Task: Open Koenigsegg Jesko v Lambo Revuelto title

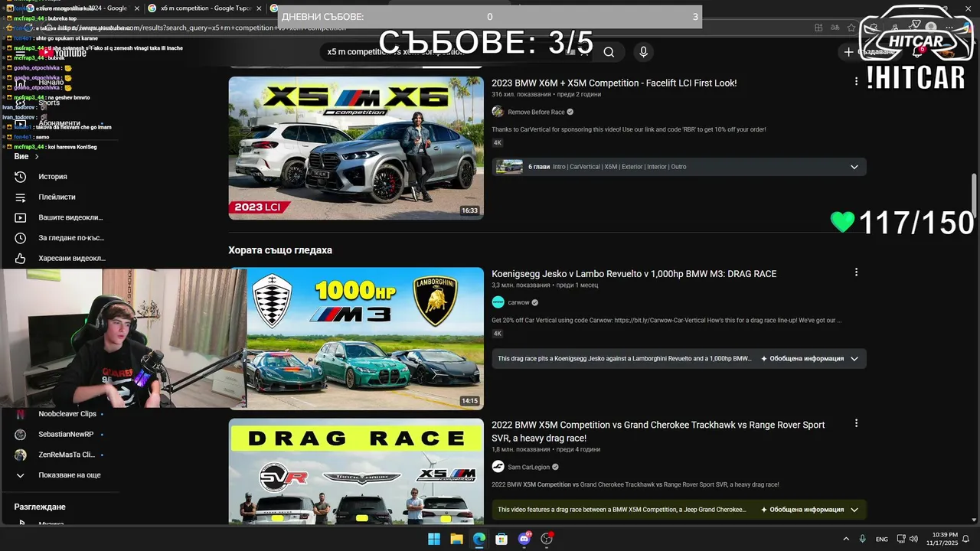Action: click(634, 273)
